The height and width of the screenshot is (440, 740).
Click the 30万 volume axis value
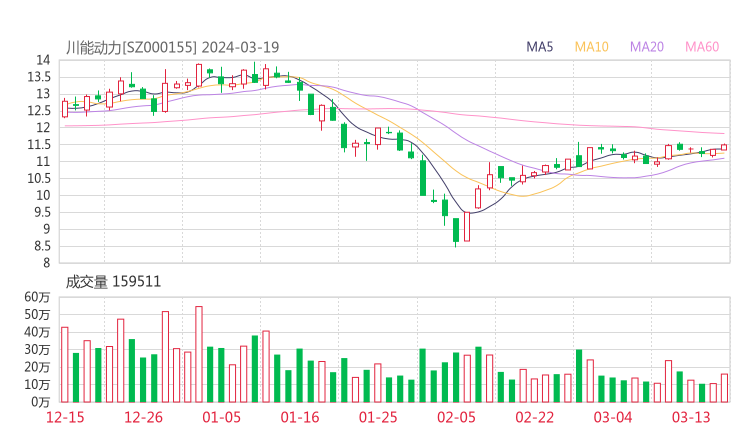pyautogui.click(x=37, y=350)
